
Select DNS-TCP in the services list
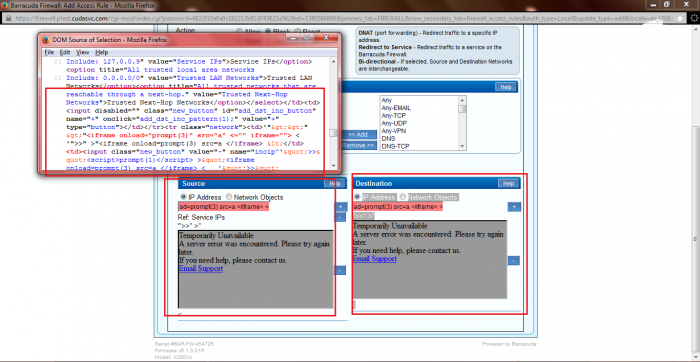(x=395, y=146)
